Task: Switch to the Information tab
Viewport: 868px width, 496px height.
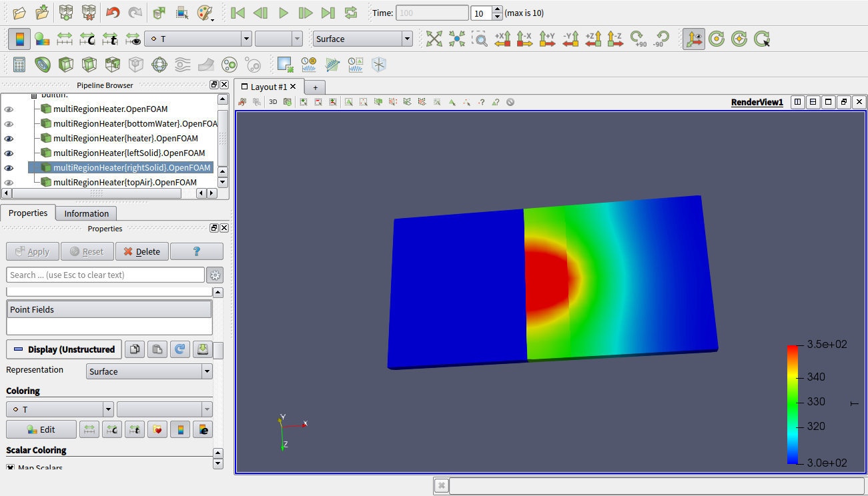Action: (86, 213)
